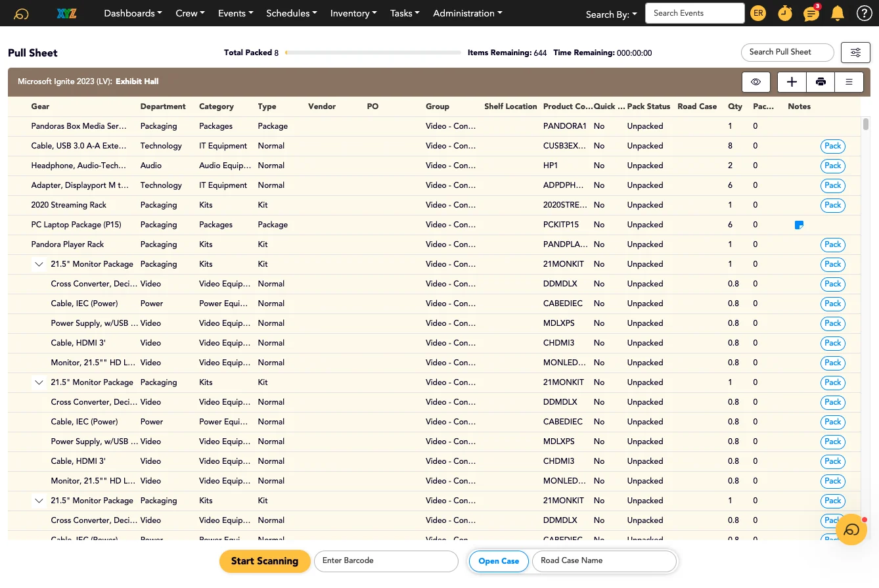Click the Start Scanning button
This screenshot has width=879, height=588.
click(265, 561)
